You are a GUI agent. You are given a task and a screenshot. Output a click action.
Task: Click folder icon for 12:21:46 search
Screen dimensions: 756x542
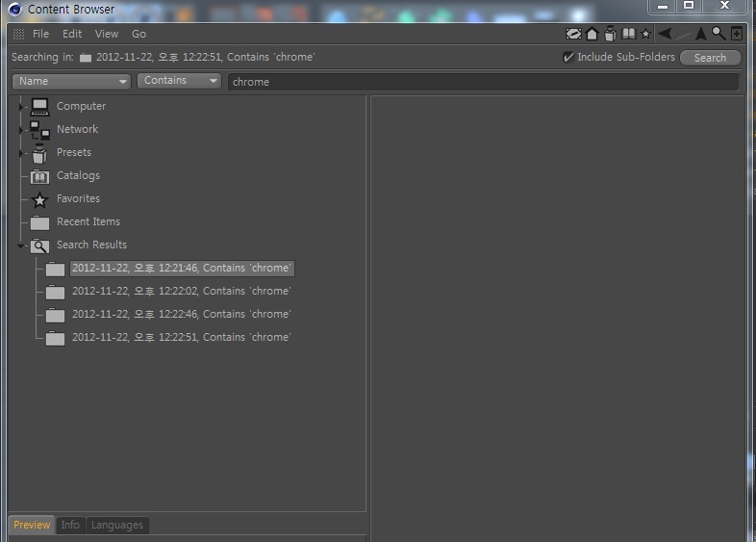55,269
